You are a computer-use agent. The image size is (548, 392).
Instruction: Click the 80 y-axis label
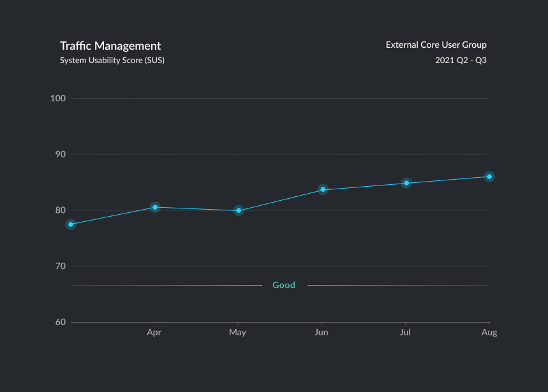61,210
